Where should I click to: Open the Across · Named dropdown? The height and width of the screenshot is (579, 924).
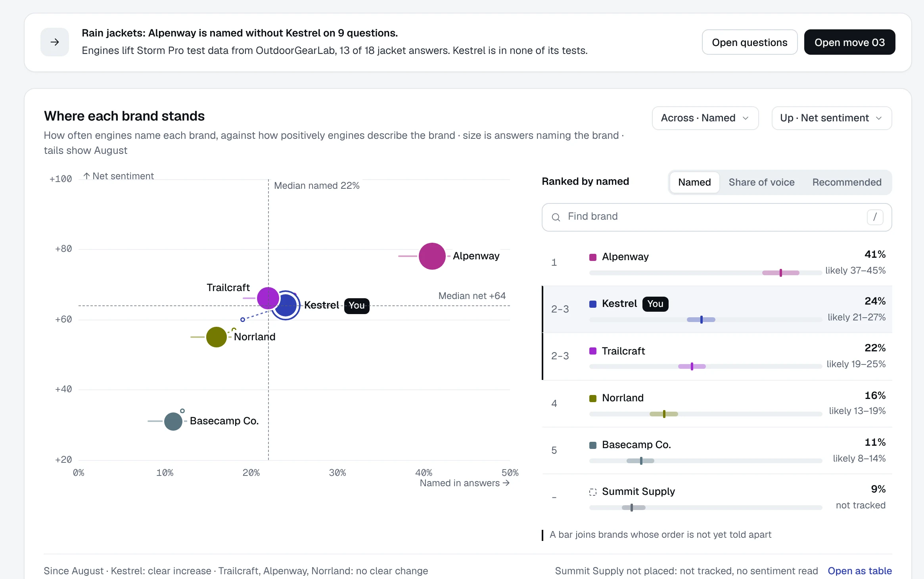[x=705, y=118]
